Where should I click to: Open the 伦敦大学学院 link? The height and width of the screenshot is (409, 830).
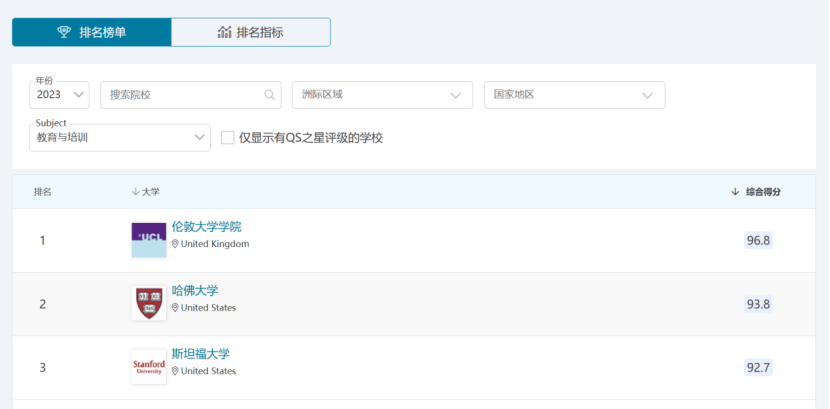point(206,227)
